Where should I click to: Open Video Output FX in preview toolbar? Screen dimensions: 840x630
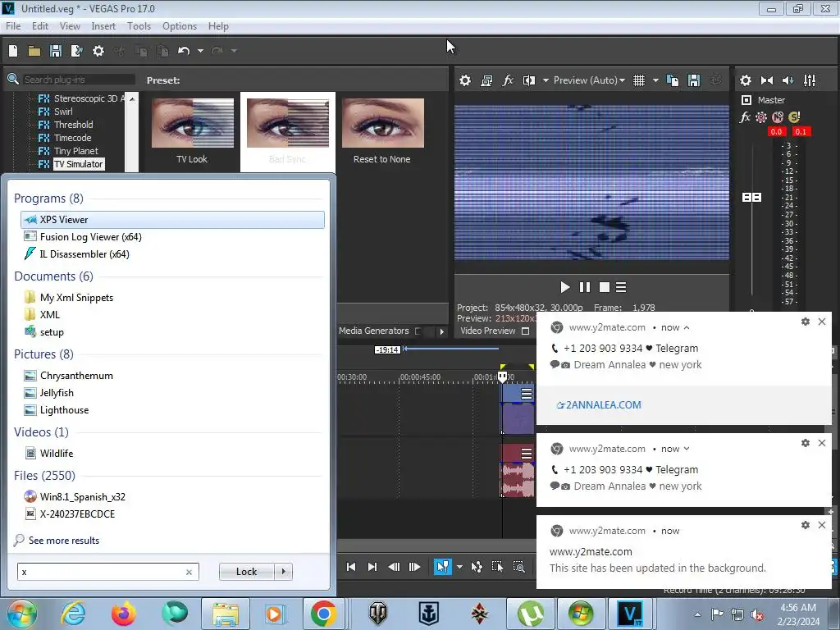[508, 80]
